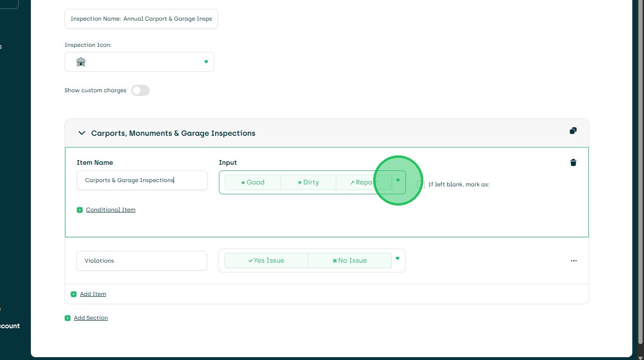This screenshot has height=360, width=644.
Task: Delete the Carports & Garage Inspections item
Action: pos(573,162)
